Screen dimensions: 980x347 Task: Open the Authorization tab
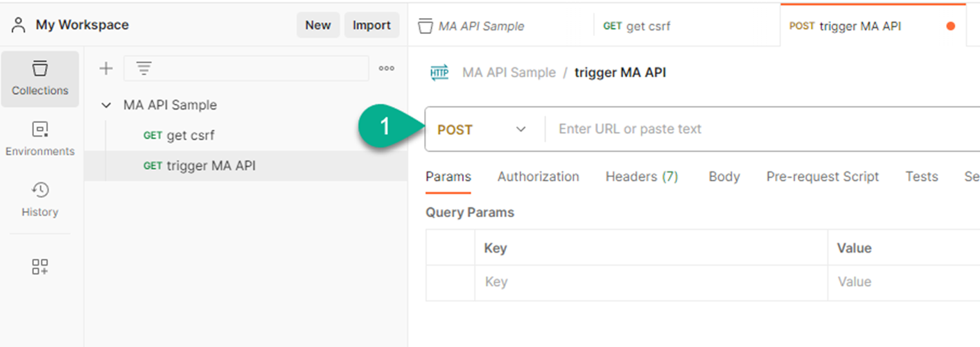[538, 177]
